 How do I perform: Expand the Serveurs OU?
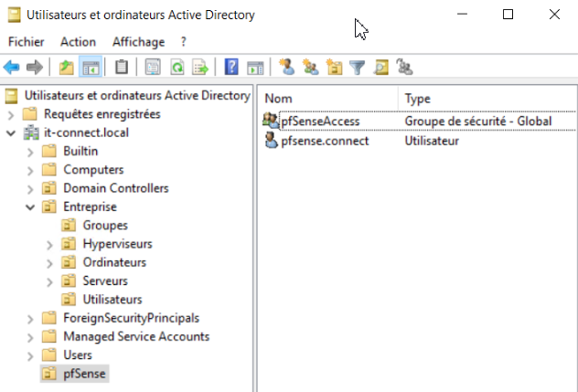[49, 282]
